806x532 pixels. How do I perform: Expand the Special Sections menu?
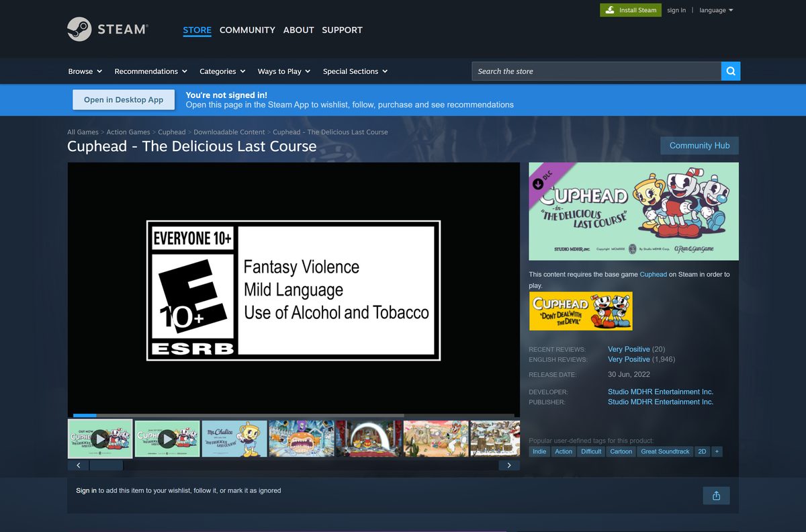[355, 71]
